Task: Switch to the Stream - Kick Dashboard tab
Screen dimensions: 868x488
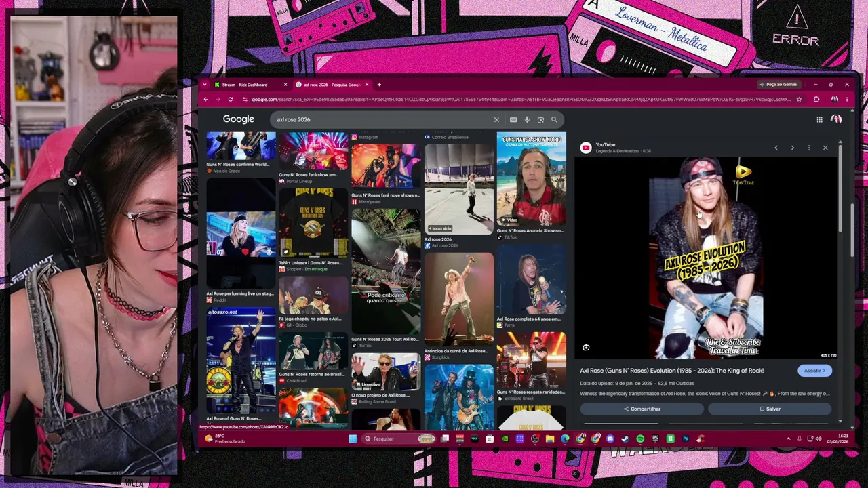Action: (248, 85)
